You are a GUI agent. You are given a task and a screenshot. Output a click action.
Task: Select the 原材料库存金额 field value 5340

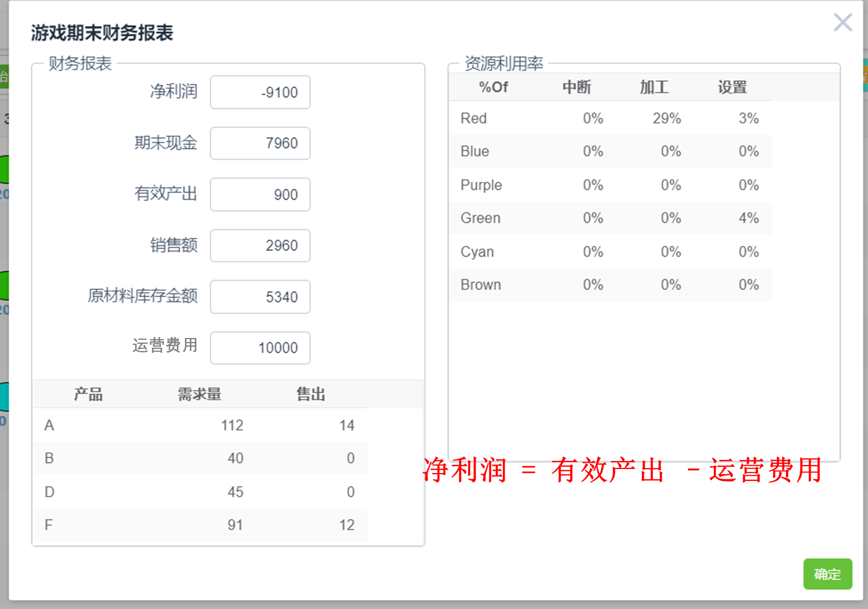click(x=260, y=297)
